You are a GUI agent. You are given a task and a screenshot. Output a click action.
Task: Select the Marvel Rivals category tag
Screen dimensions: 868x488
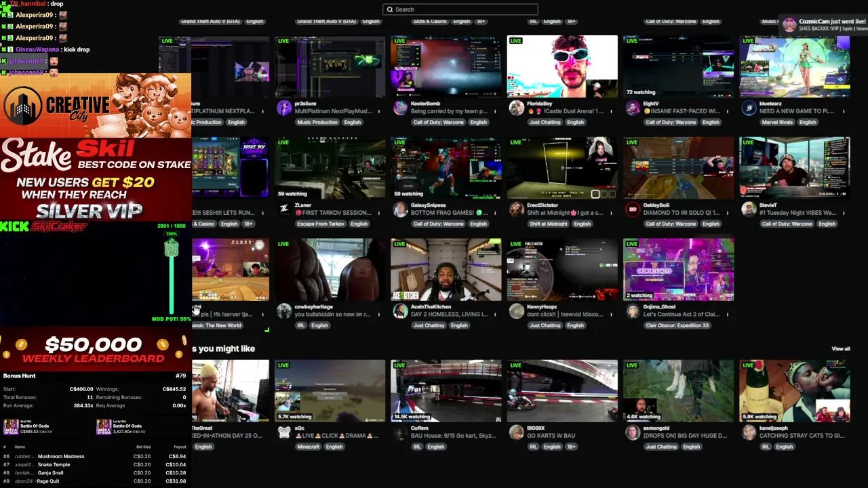[x=777, y=123]
